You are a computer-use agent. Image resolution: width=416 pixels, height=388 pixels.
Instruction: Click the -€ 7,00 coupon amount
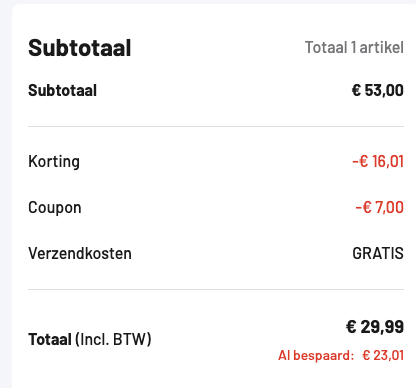(380, 207)
